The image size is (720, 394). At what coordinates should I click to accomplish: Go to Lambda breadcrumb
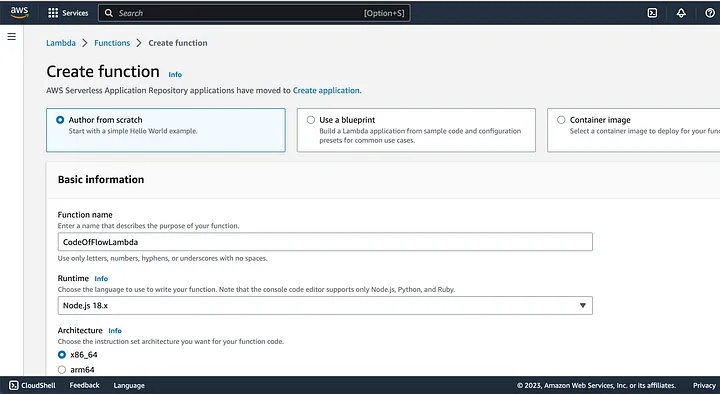(x=61, y=43)
